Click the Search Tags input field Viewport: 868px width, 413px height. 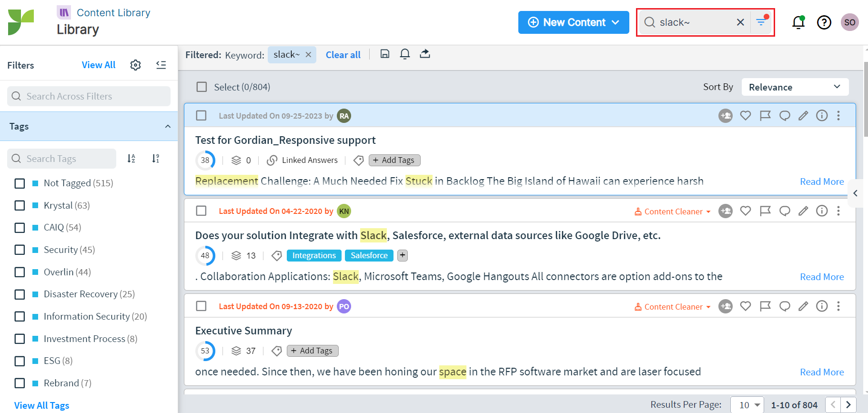point(62,159)
